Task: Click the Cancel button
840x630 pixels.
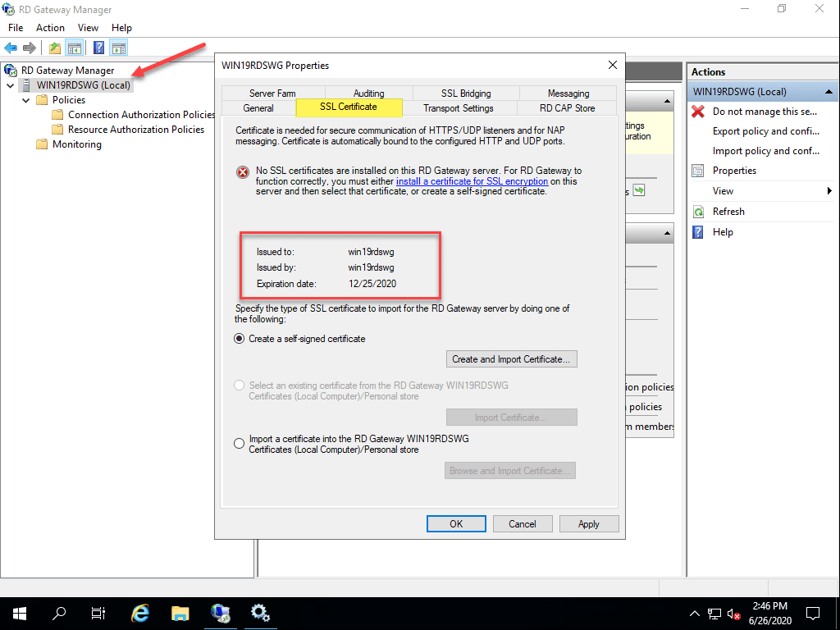Action: point(523,524)
